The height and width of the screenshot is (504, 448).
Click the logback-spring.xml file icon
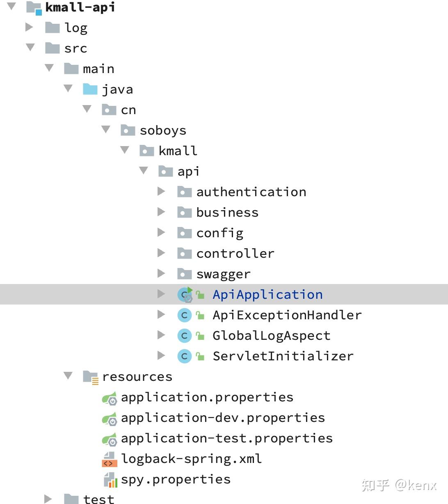click(109, 458)
